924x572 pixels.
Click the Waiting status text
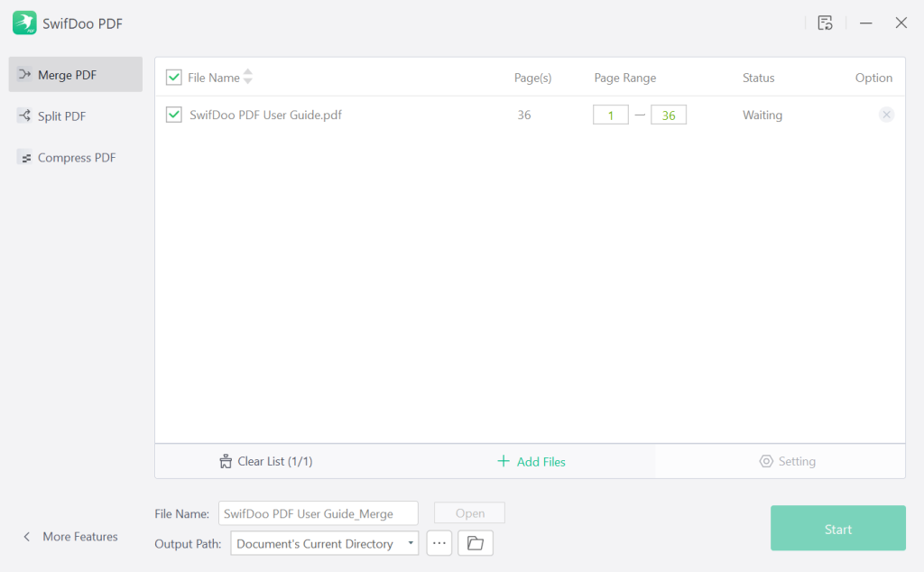point(762,115)
